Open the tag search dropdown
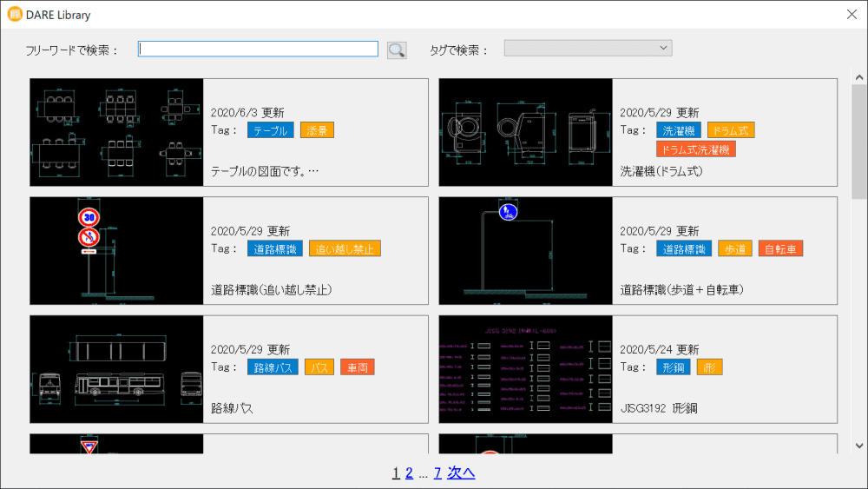 tap(588, 48)
